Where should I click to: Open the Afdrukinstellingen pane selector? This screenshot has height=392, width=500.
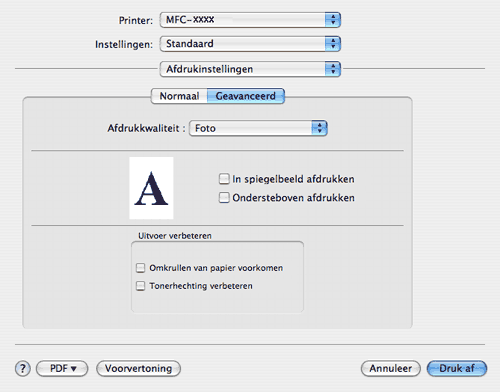tap(250, 69)
